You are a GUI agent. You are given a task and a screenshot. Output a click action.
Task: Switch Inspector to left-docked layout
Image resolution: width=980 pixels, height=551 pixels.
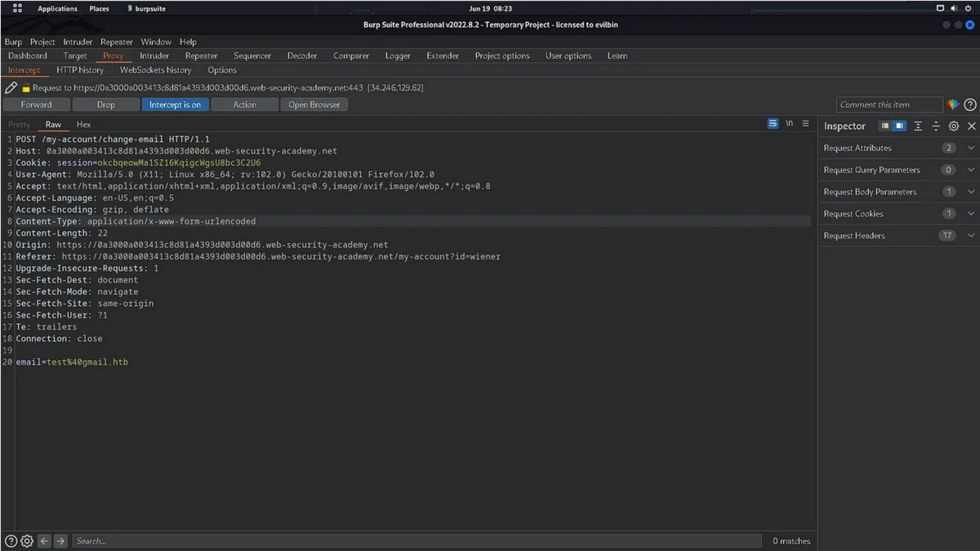884,127
